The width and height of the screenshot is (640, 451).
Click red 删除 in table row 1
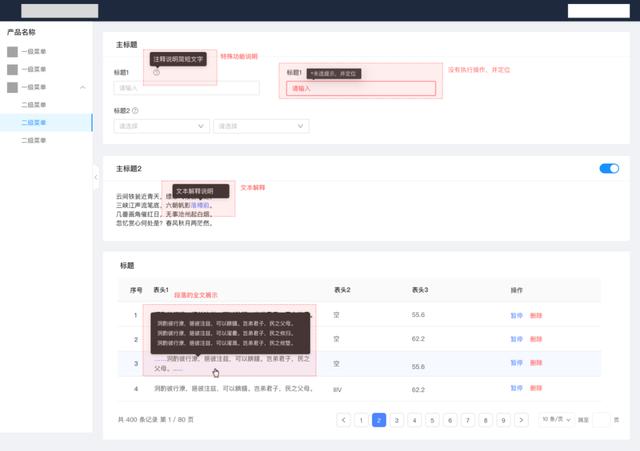pos(536,315)
